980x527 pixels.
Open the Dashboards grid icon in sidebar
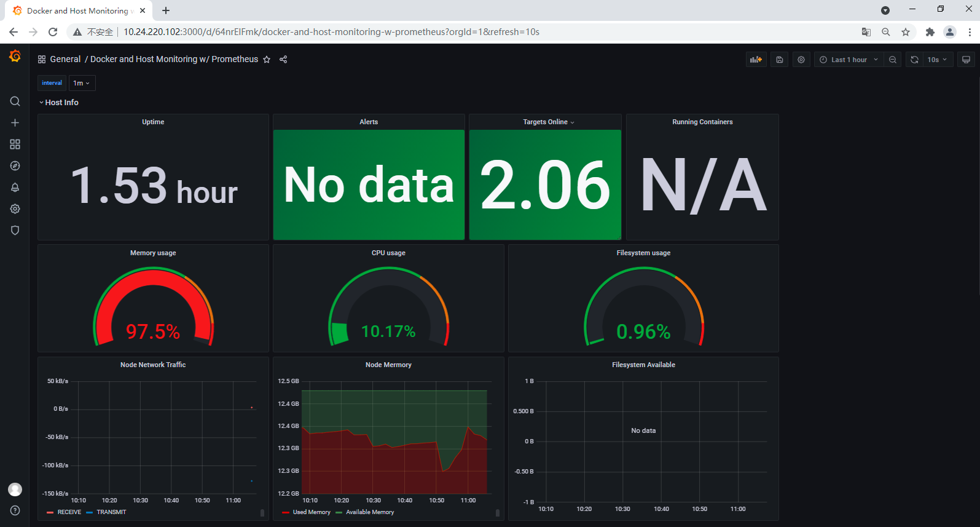pos(15,145)
